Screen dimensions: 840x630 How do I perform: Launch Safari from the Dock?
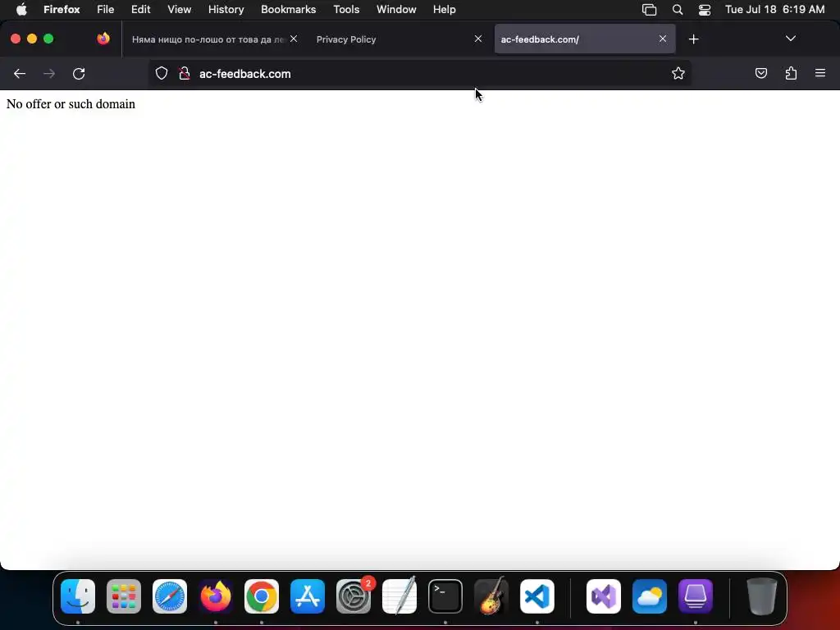[x=170, y=596]
